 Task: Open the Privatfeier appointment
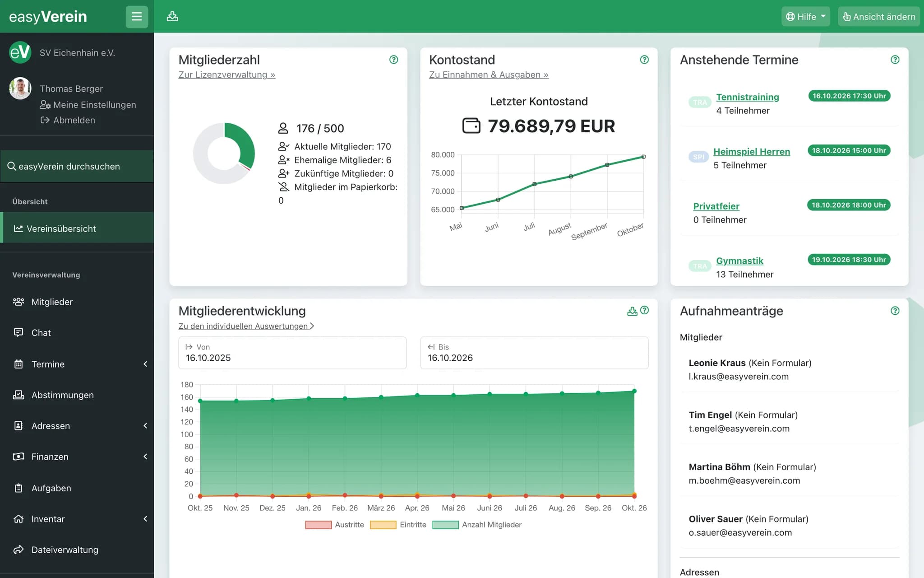point(716,206)
